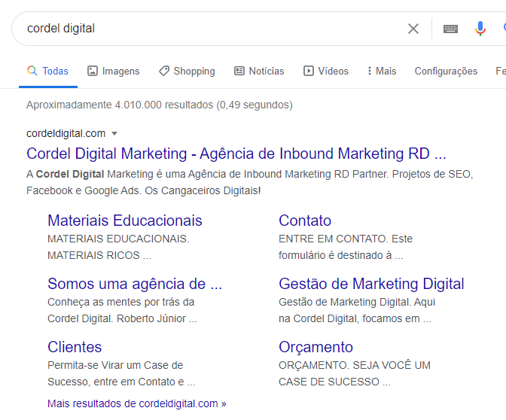506x420 pixels.
Task: Click the Aproximadamente 4.010.000 resultados text
Action: tap(160, 105)
